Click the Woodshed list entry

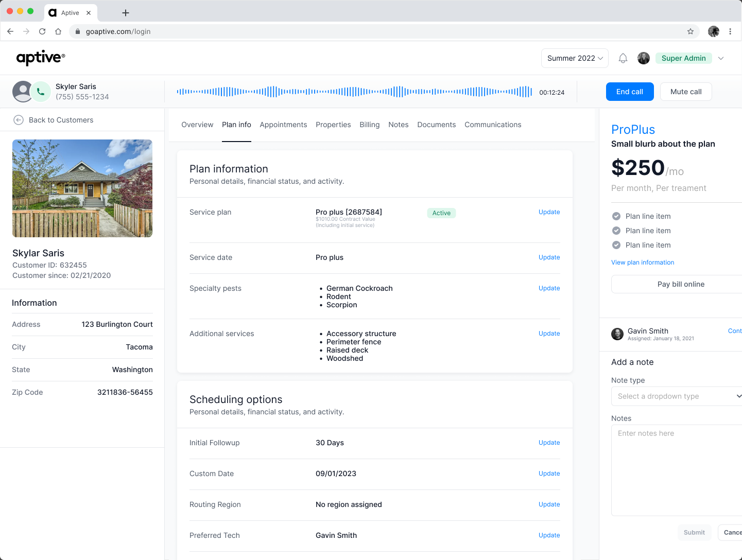[x=344, y=358]
